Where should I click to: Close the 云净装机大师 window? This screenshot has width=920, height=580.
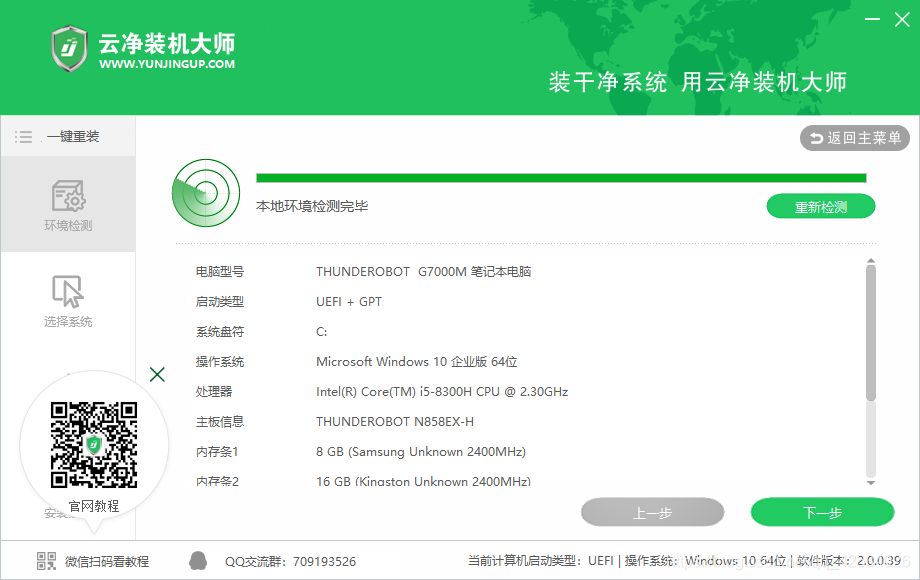902,19
